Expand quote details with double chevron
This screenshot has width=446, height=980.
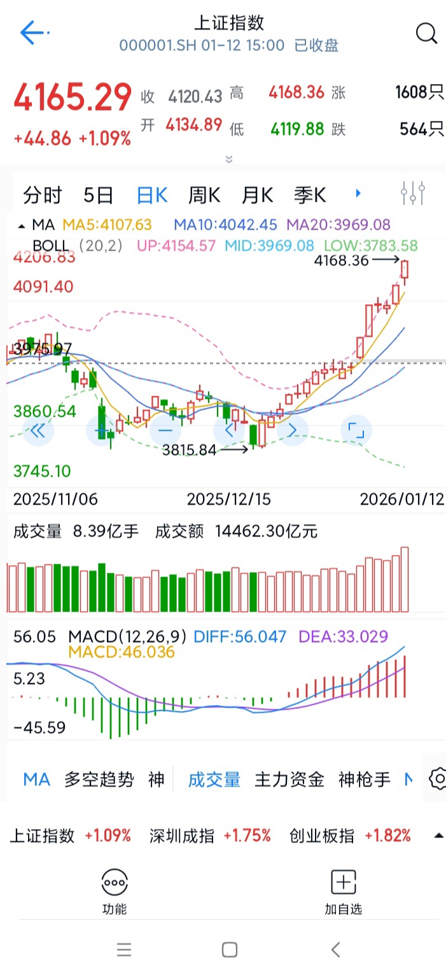pyautogui.click(x=229, y=159)
